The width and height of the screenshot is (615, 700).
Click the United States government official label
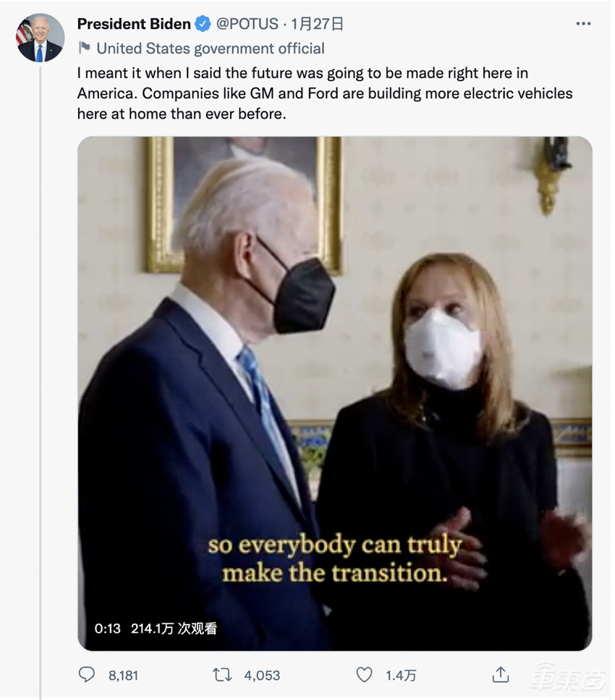[x=211, y=49]
